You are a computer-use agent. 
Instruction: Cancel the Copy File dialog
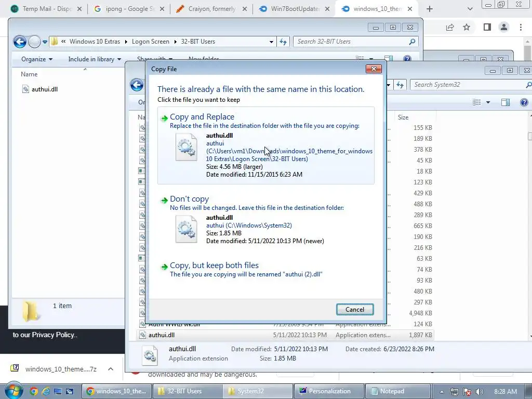point(355,310)
